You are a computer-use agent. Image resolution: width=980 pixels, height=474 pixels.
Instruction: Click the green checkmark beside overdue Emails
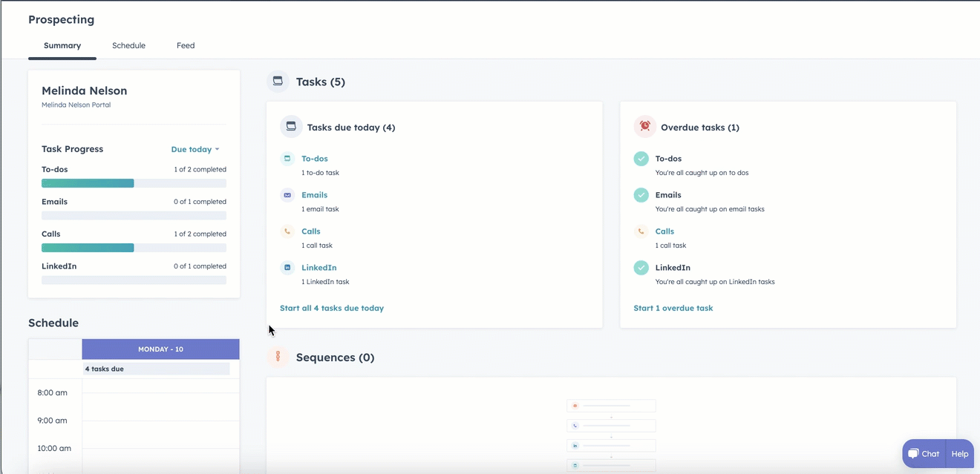641,194
